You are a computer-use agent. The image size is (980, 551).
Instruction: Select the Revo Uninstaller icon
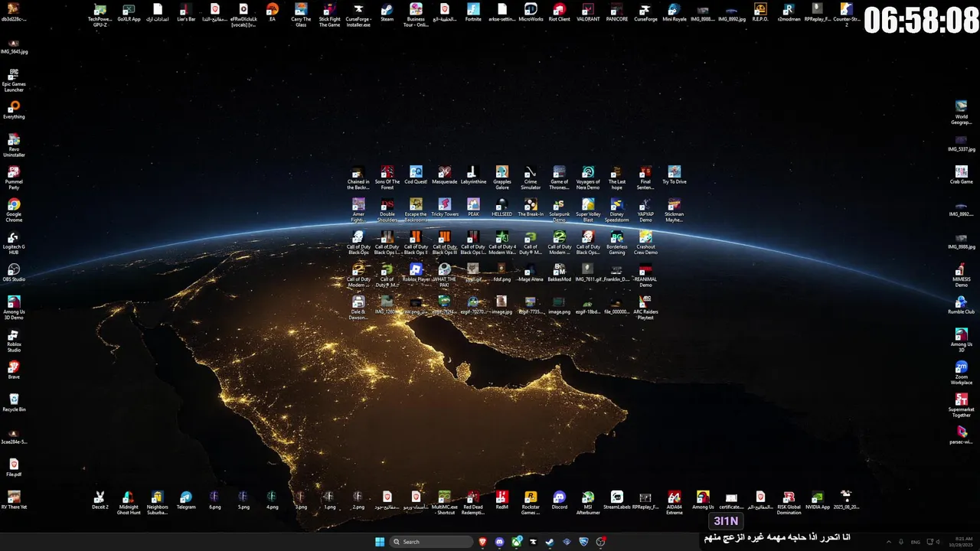pyautogui.click(x=14, y=145)
